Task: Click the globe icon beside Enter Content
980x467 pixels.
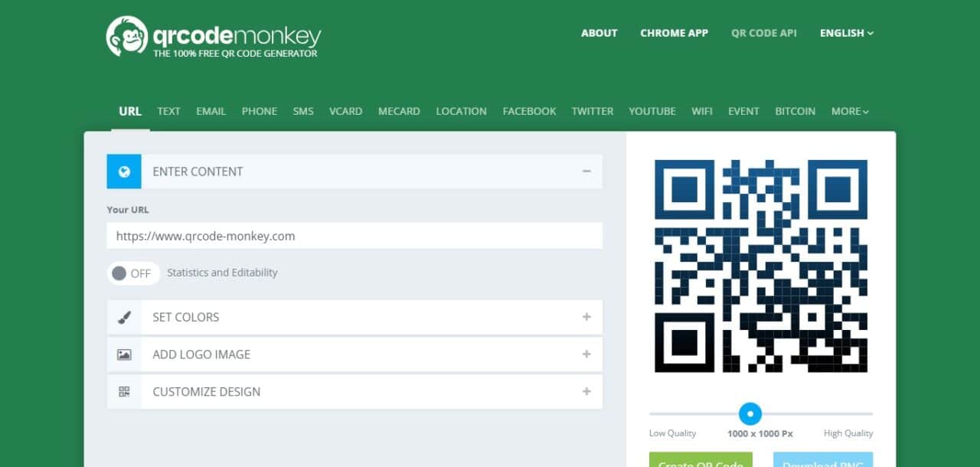Action: [x=124, y=171]
